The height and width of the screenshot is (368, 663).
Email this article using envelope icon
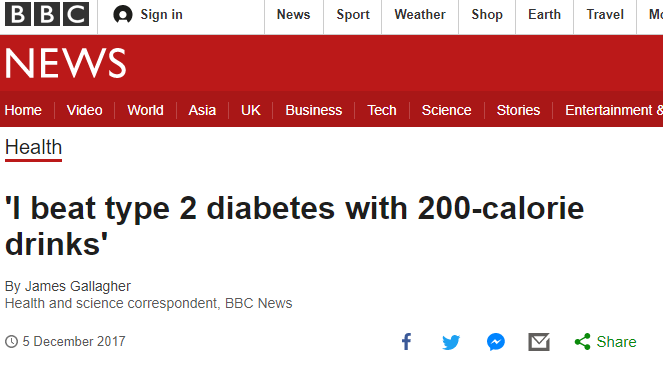[539, 342]
